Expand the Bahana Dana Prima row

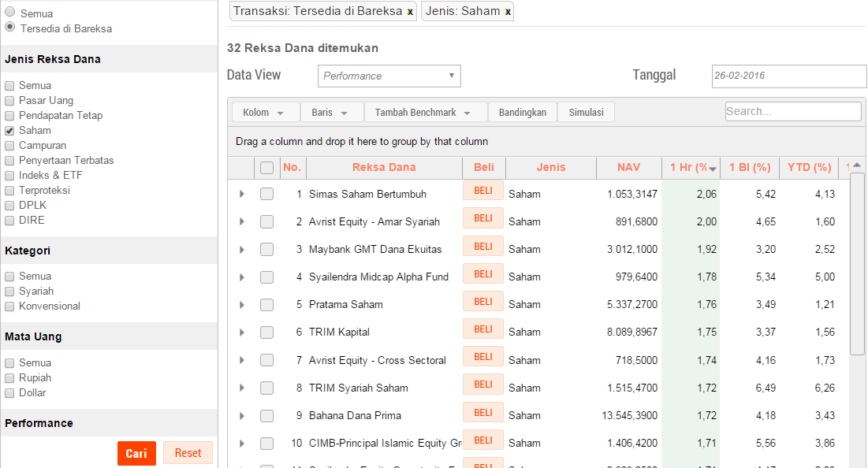(x=242, y=415)
